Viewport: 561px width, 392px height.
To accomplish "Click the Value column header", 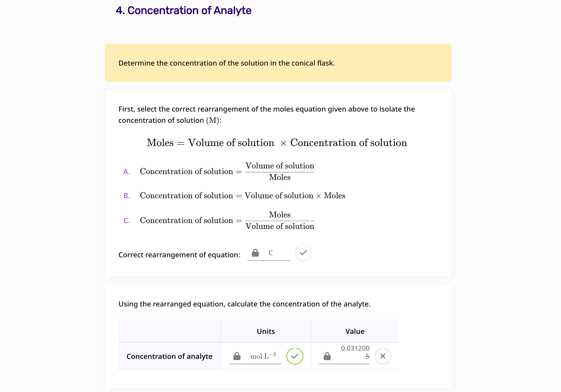I will tap(355, 331).
